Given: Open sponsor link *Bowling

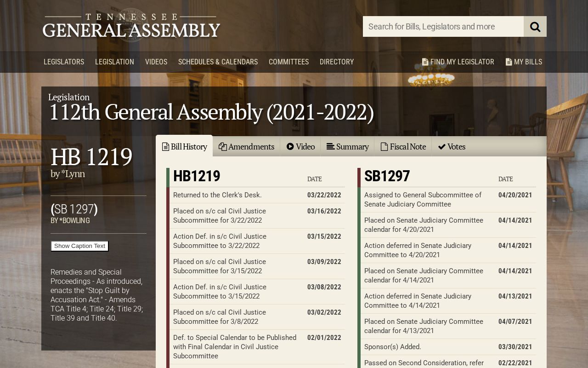Looking at the screenshot, I should 74,221.
